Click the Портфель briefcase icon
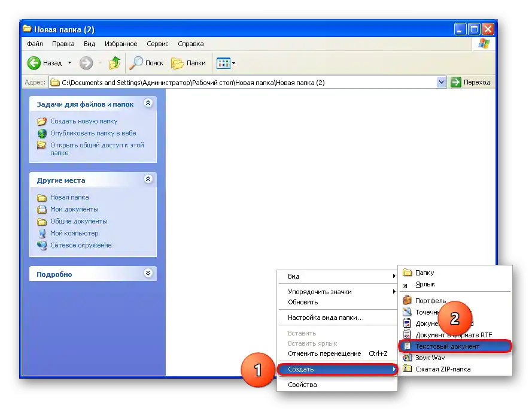Screen dimensions: 532x411 pos(407,300)
